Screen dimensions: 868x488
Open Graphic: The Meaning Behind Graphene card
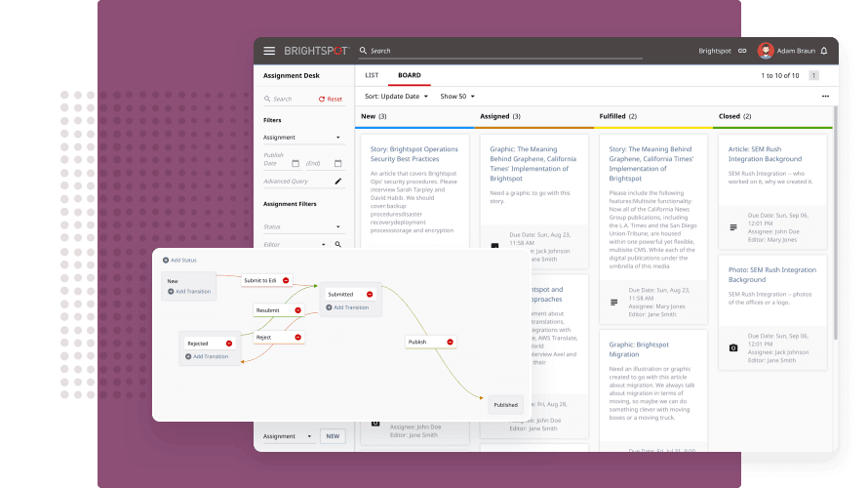[x=533, y=164]
